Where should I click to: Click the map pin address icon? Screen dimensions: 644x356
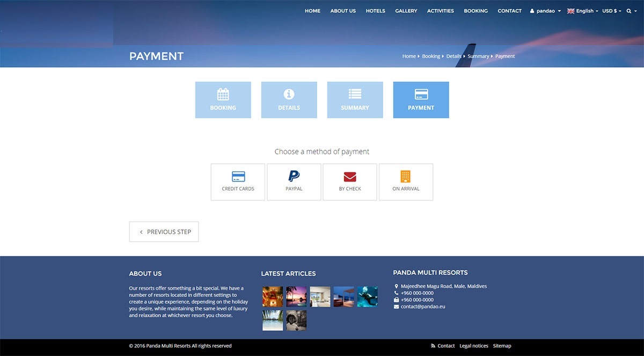[396, 286]
